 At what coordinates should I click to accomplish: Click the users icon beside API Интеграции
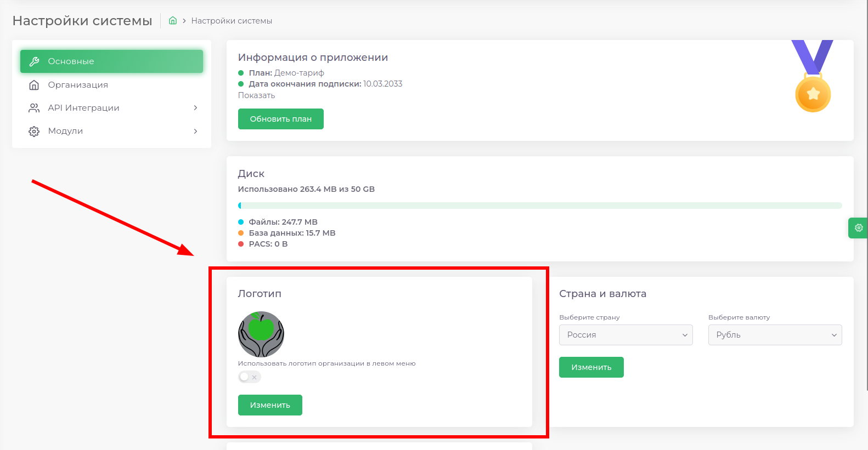pos(34,108)
